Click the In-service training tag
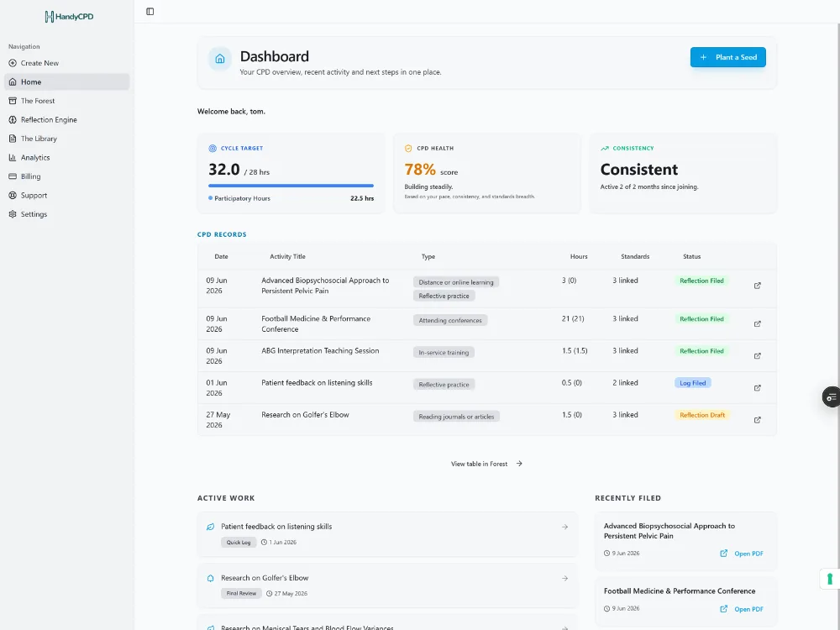The height and width of the screenshot is (630, 840). tap(444, 353)
